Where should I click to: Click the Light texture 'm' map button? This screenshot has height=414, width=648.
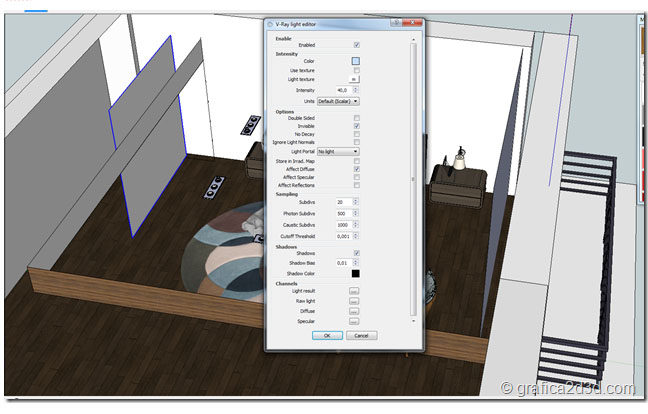(x=355, y=79)
